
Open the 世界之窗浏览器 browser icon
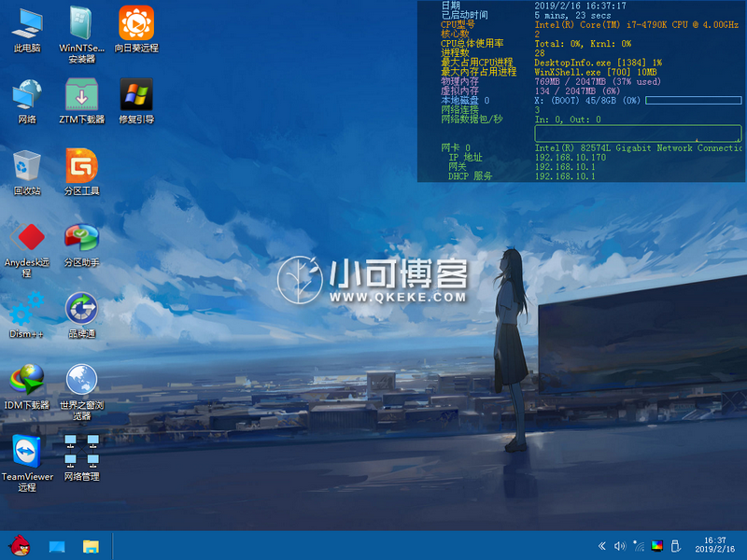(81, 392)
